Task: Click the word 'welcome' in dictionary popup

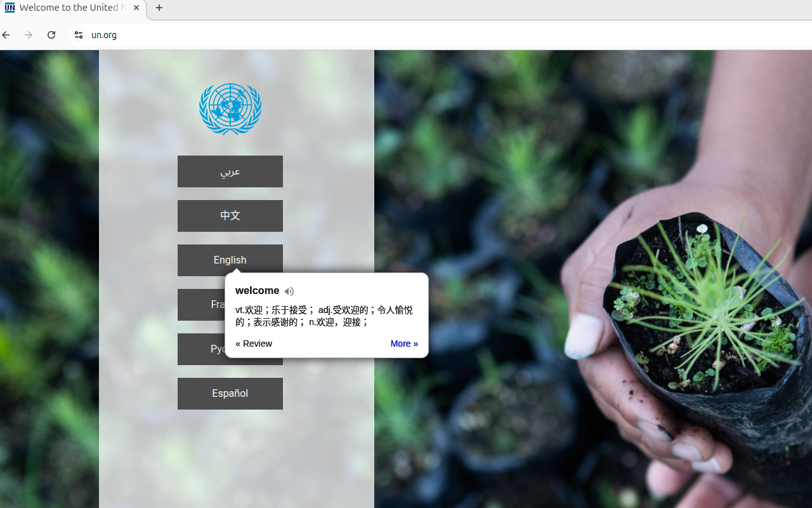Action: [257, 291]
